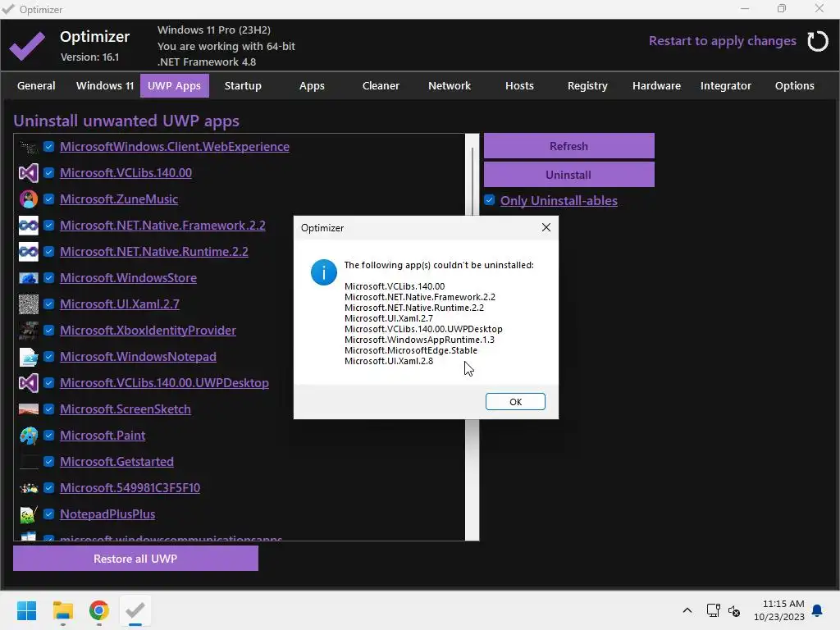Uncheck Microsoft.XboxIdentityProvider checkbox

(x=48, y=330)
